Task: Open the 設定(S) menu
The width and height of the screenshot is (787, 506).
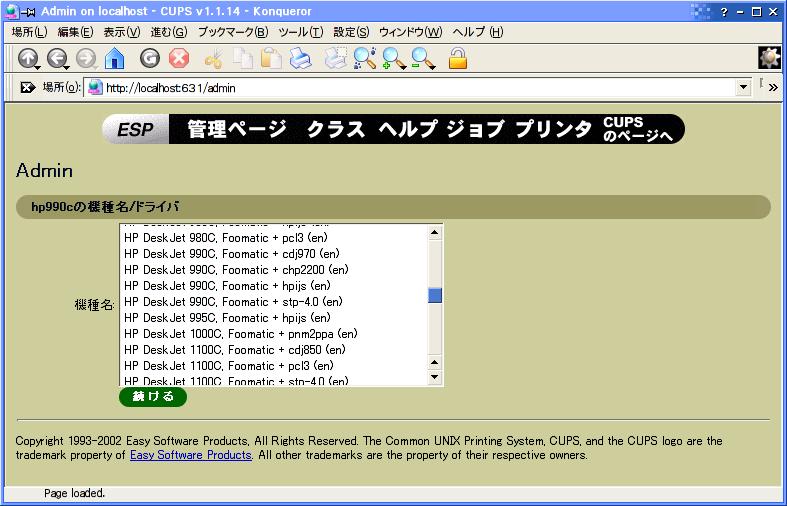Action: (x=350, y=32)
